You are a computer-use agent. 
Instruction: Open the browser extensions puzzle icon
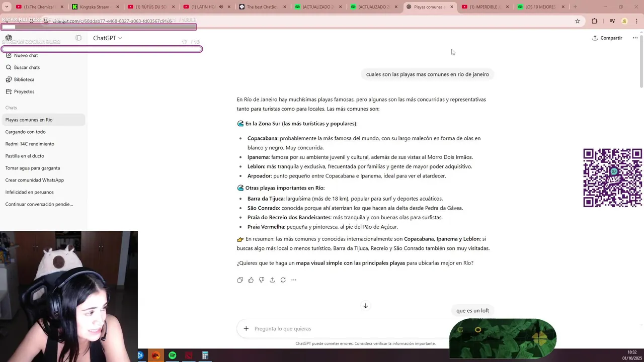click(595, 21)
